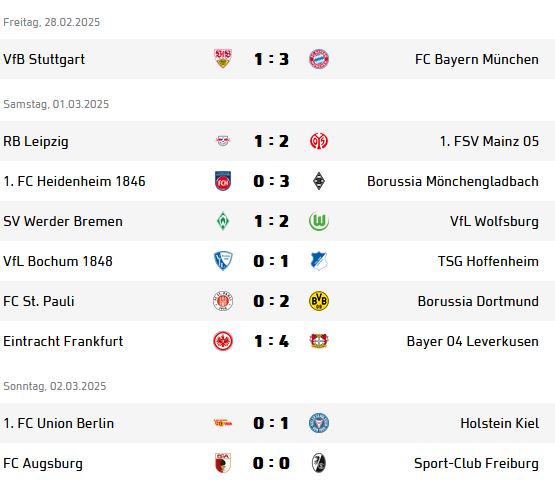Click the Borussia Dortmund BVB badge
Screen dimensions: 555x480
tap(319, 301)
